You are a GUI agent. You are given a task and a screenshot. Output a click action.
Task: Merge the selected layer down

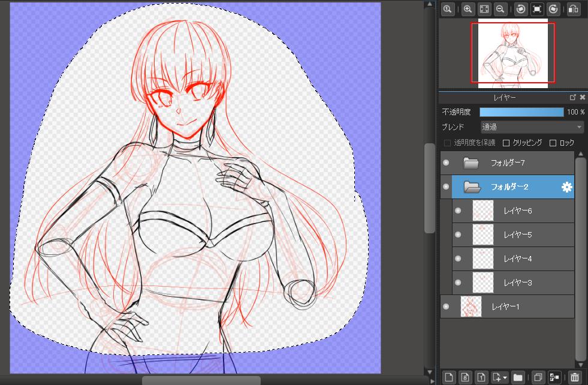554,377
